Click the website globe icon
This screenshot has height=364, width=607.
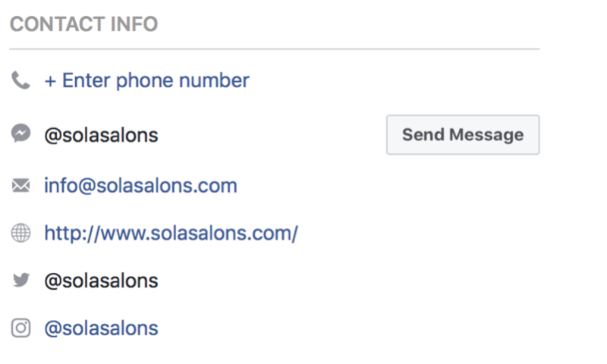pos(21,233)
